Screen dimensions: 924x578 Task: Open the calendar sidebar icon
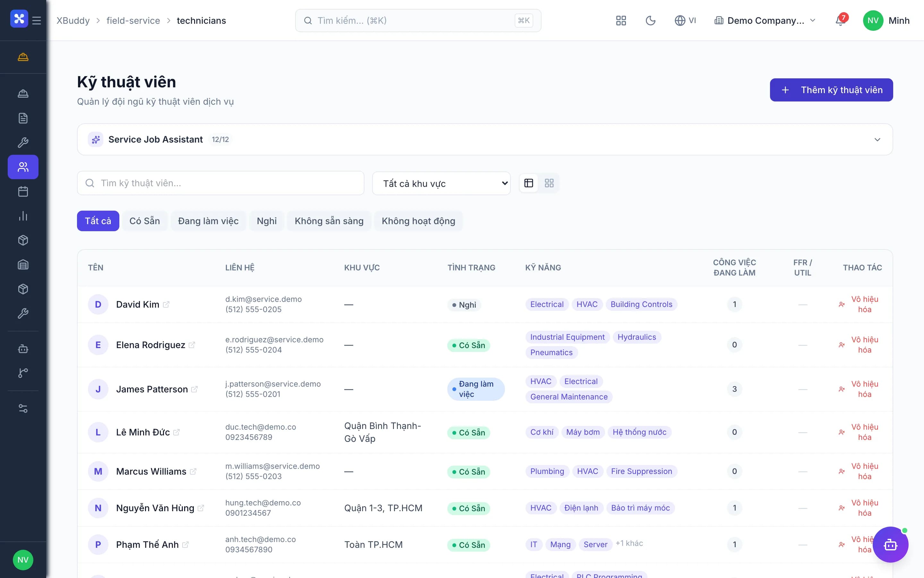[23, 191]
